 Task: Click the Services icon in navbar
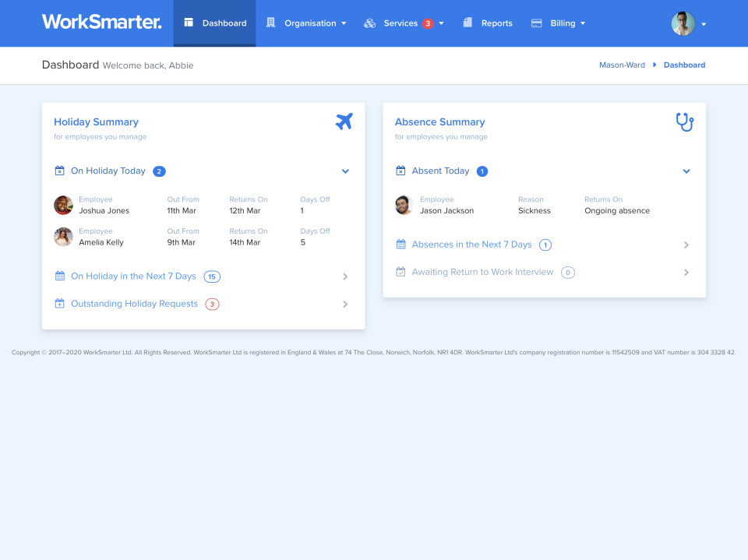pos(369,23)
